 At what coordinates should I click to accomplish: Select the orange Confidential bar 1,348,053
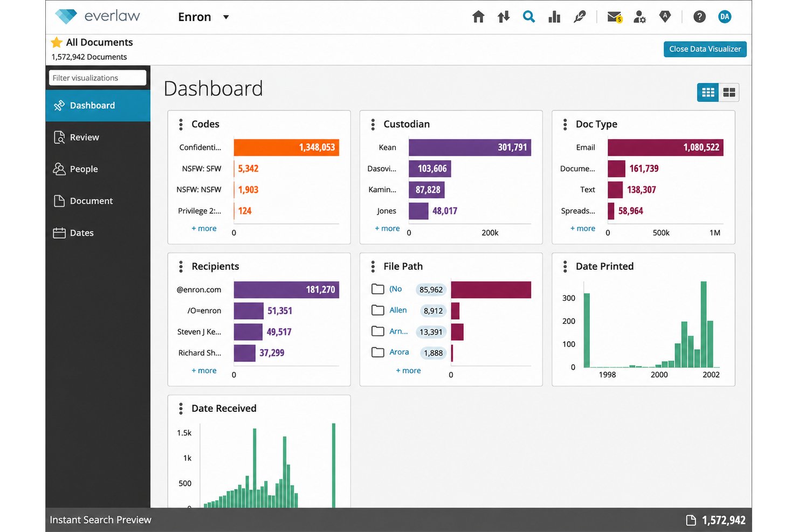[286, 147]
